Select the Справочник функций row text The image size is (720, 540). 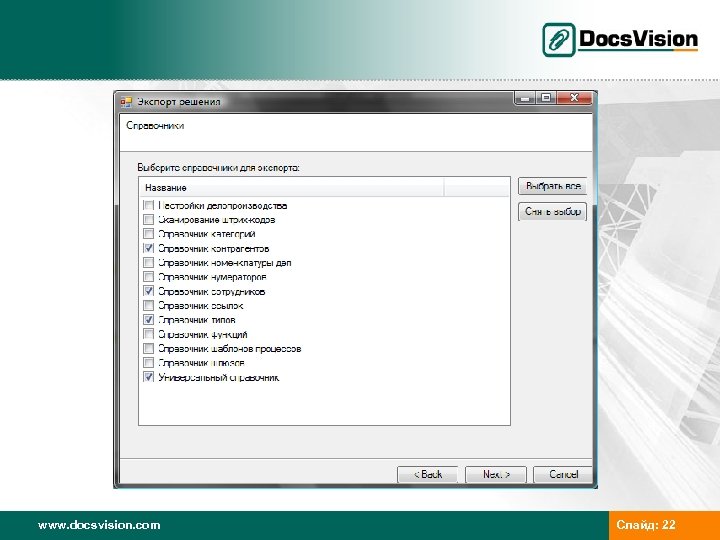point(203,335)
